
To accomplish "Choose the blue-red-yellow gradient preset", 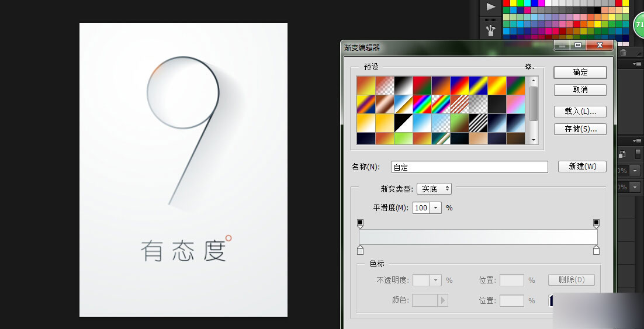I will [459, 85].
